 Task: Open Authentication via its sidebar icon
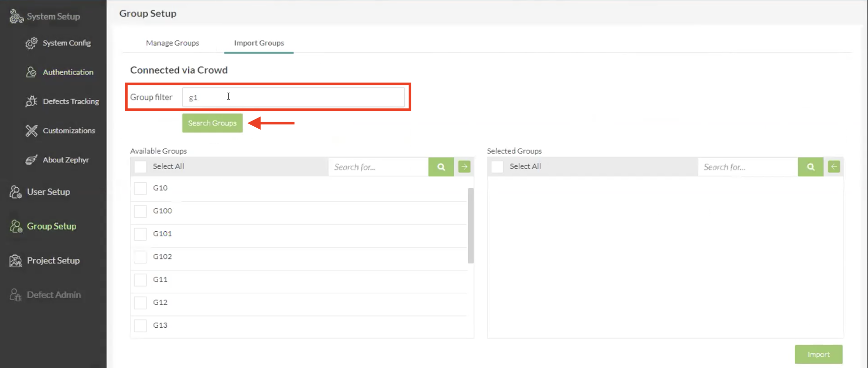(31, 72)
